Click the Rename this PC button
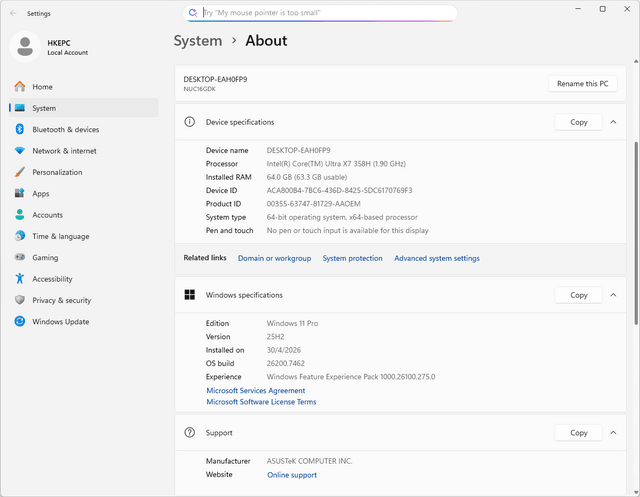Image resolution: width=640 pixels, height=497 pixels. (582, 84)
